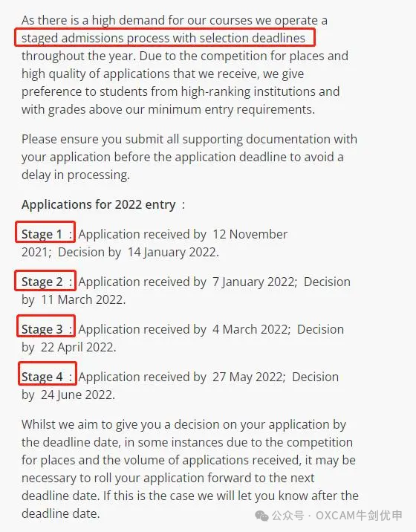The height and width of the screenshot is (532, 416).
Task: Select the Stage 2 highlighted label
Action: 45,280
